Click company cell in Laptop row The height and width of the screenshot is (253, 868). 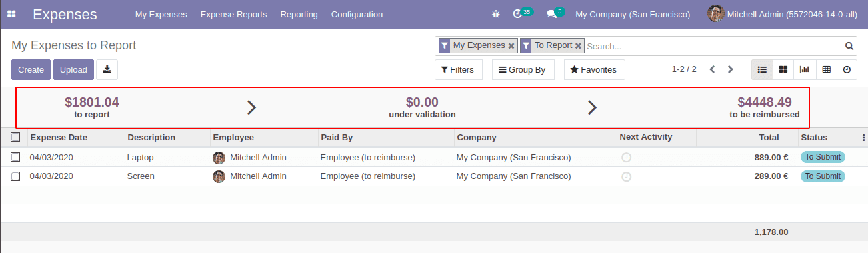click(x=514, y=158)
